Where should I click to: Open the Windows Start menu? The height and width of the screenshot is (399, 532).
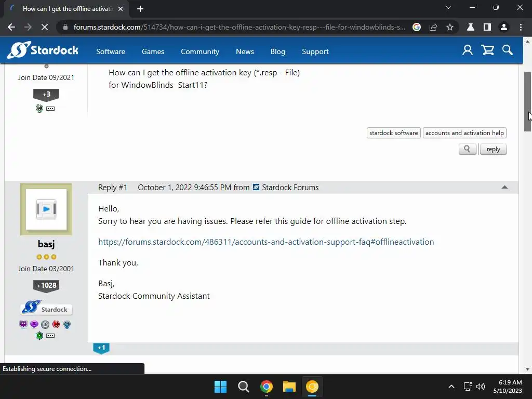[220, 387]
